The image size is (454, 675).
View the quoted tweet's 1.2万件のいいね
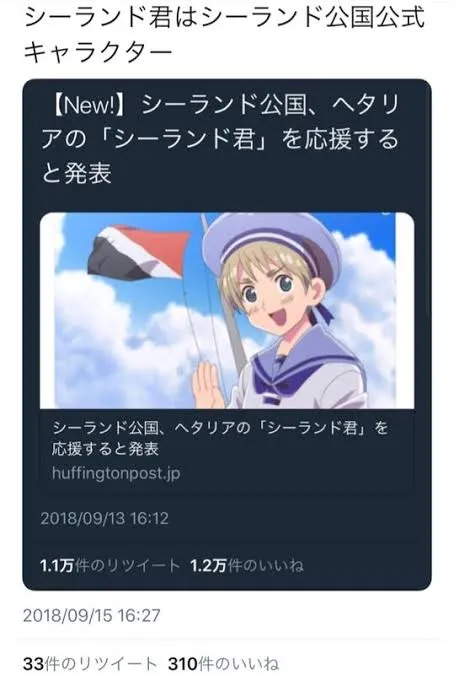pos(247,565)
